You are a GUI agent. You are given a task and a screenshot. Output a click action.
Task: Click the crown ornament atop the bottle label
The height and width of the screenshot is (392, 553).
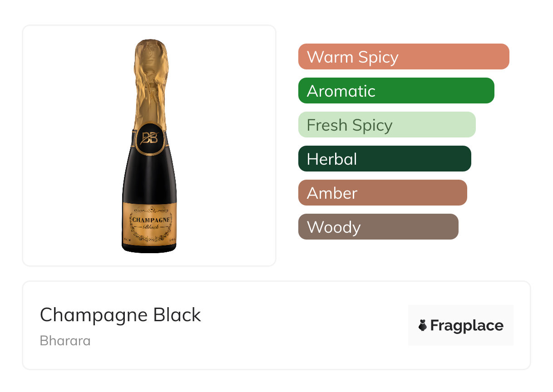(151, 209)
